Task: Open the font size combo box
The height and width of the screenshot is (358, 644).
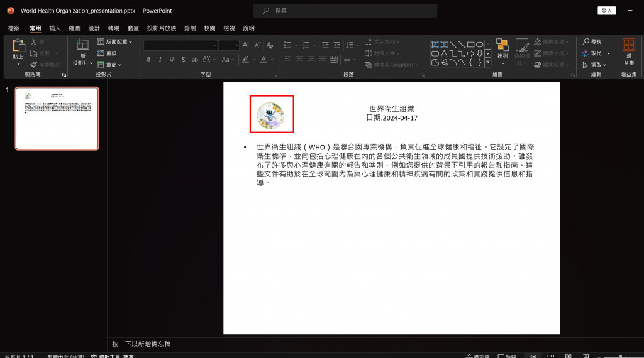Action: [229, 45]
